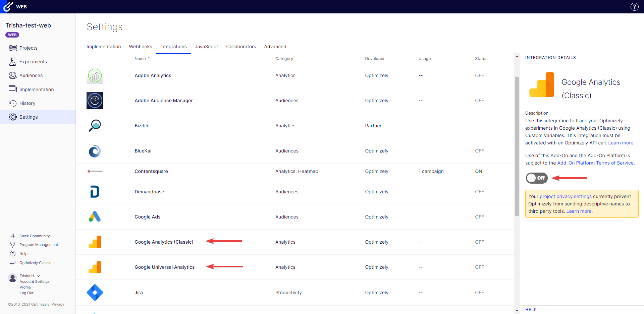Select the Demandbase integration name

[149, 192]
